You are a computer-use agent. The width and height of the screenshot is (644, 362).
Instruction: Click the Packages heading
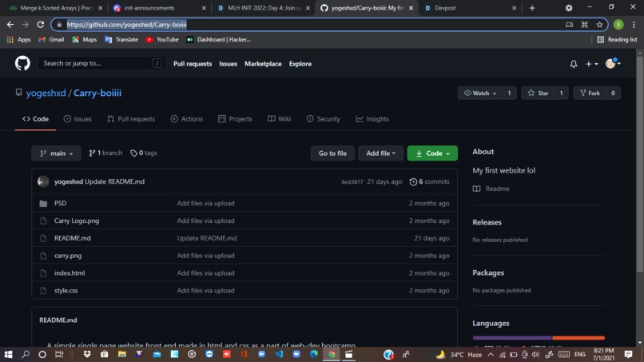click(x=488, y=272)
